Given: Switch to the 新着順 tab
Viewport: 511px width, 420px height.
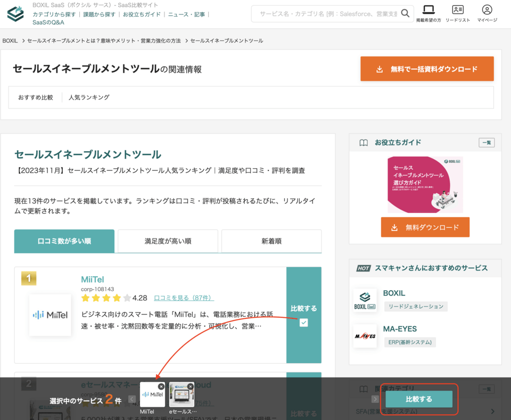Looking at the screenshot, I should pyautogui.click(x=271, y=241).
